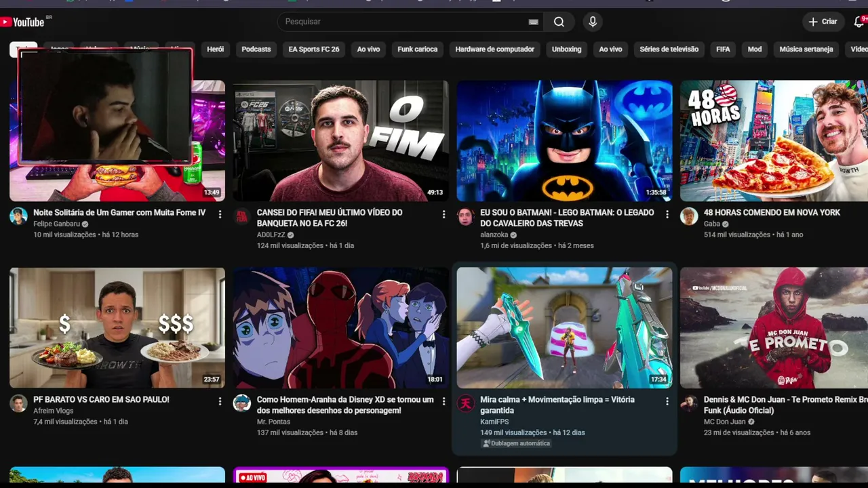Open options menu for CANSEI DO FIFA video
This screenshot has width=868, height=488.
[443, 214]
